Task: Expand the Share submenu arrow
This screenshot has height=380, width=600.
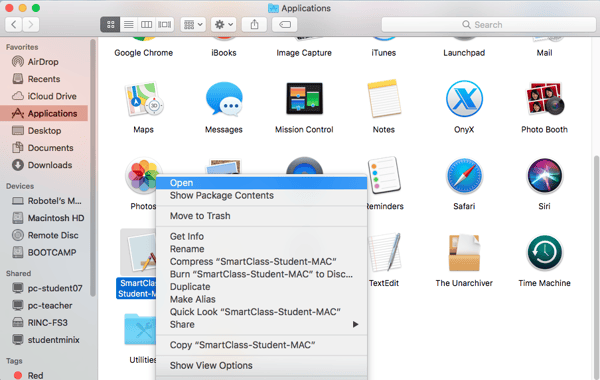Action: click(355, 325)
